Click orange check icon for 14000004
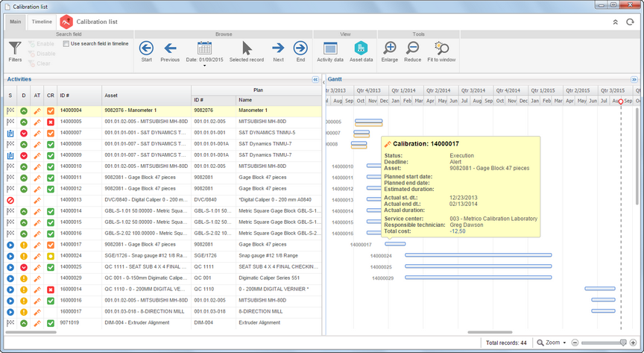 click(51, 110)
